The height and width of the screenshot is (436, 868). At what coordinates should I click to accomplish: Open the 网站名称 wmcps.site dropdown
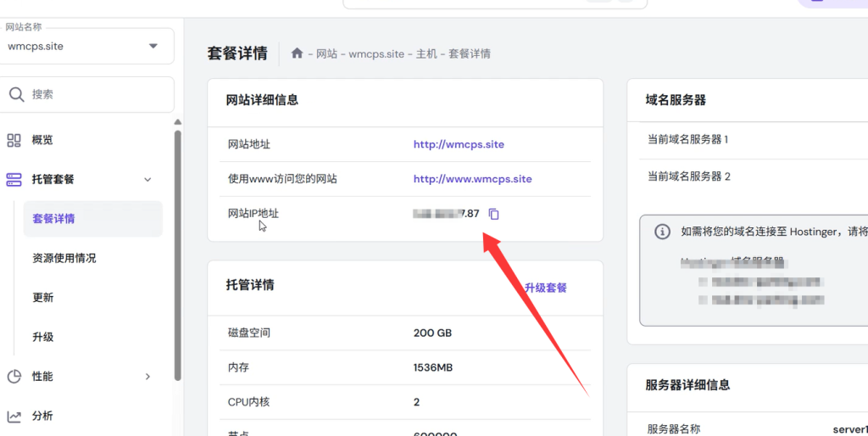point(153,46)
